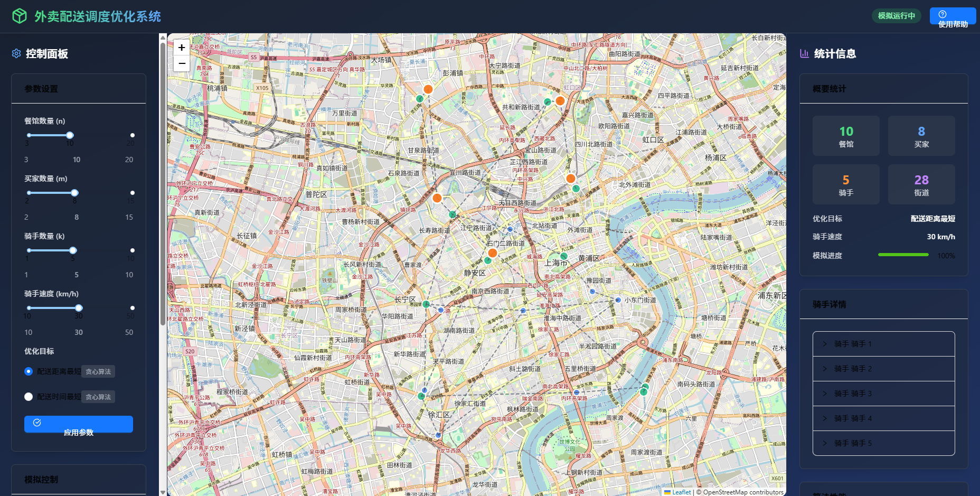
Task: Expand the 骑手 1 details row
Action: pos(883,344)
